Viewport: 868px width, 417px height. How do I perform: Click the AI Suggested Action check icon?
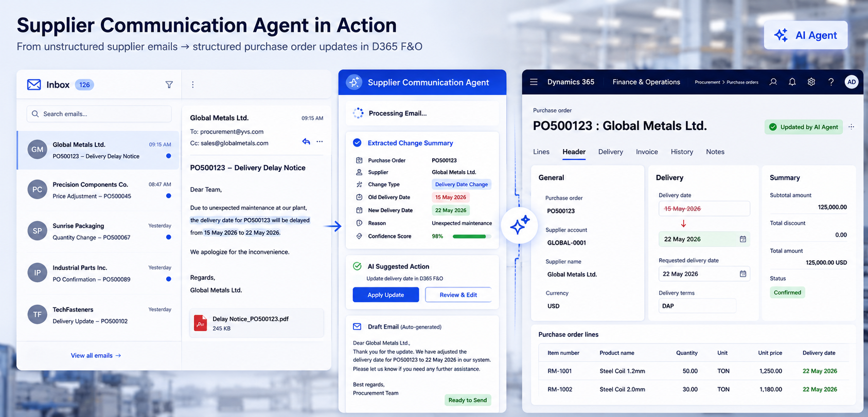(x=357, y=266)
